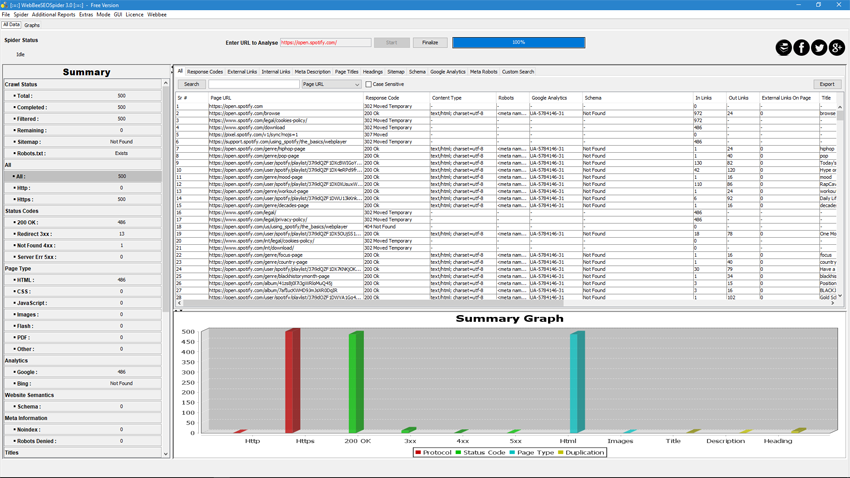850x478 pixels.
Task: Open the GUI menu
Action: [x=118, y=15]
